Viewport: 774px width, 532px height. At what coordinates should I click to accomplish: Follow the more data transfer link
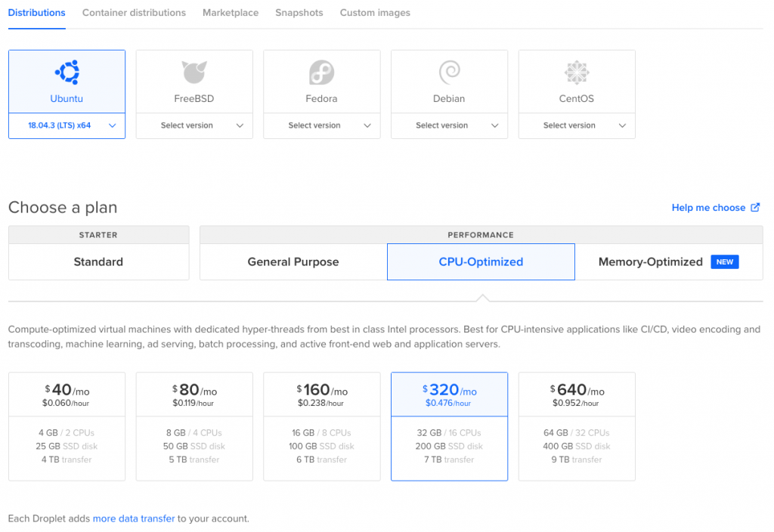(x=134, y=518)
